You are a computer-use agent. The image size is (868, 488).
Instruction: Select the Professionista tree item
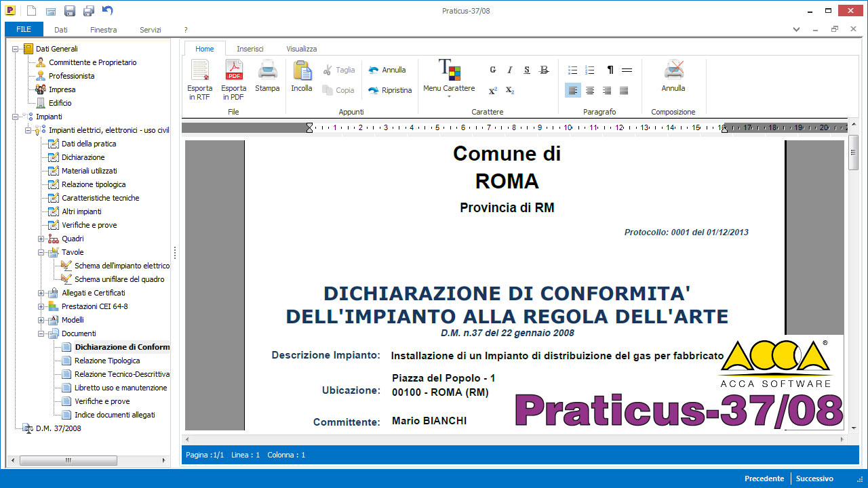click(71, 76)
